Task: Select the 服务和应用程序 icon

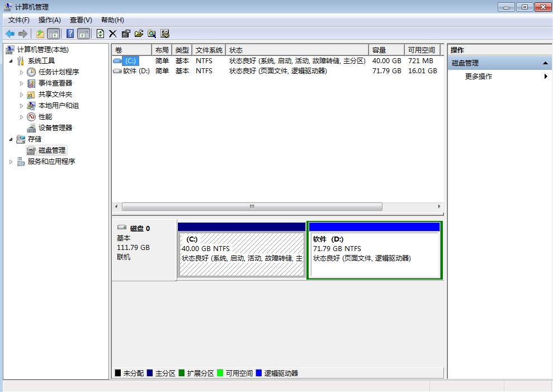Action: click(21, 162)
